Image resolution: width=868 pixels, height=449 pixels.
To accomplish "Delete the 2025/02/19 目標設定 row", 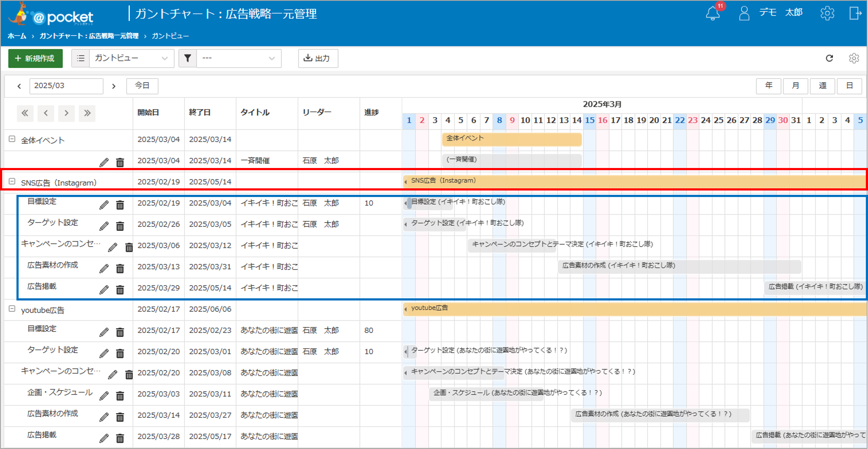I will [120, 205].
